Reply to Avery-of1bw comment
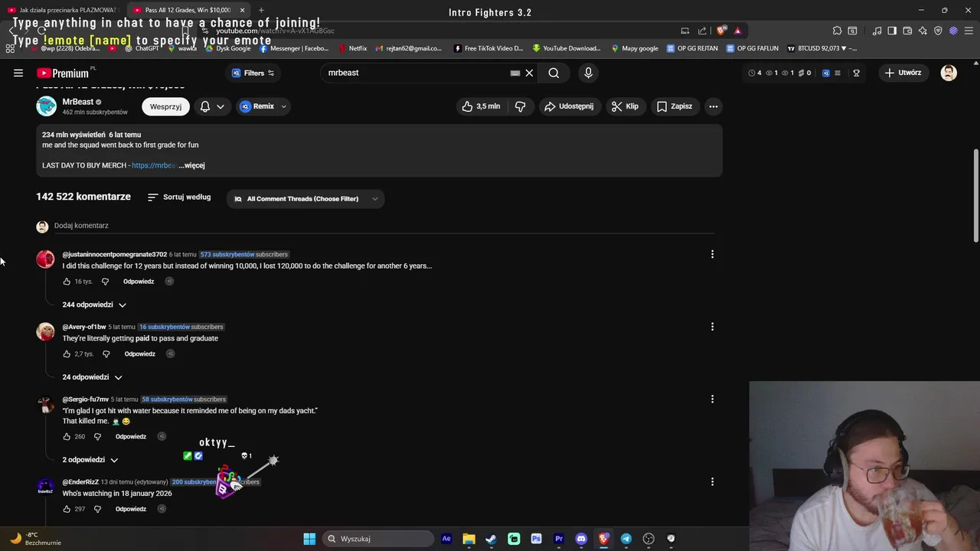980x551 pixels. coord(139,354)
